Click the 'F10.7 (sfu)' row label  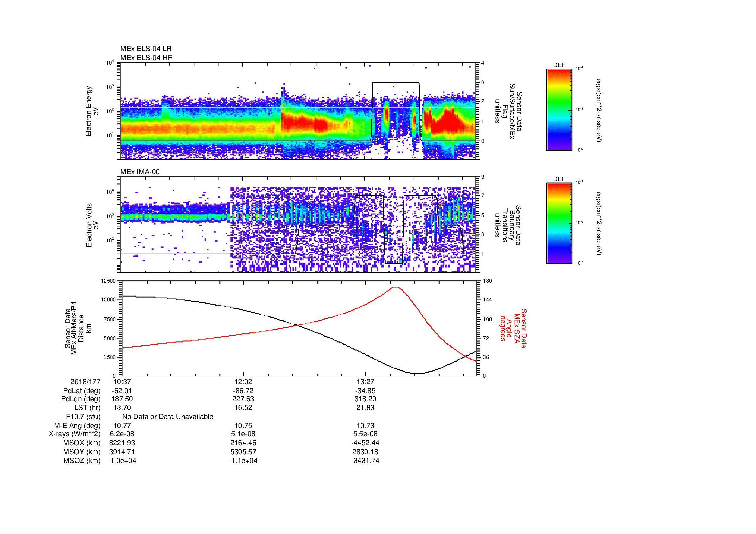point(83,416)
